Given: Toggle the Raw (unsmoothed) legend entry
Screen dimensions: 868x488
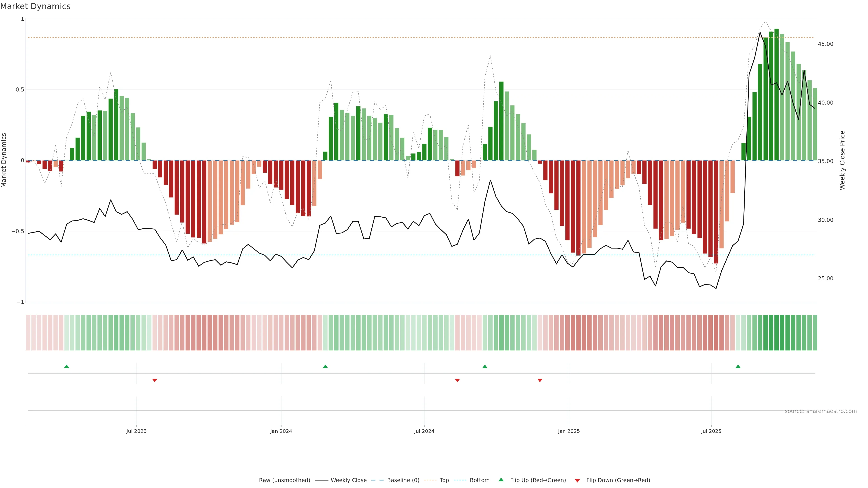Looking at the screenshot, I should [284, 480].
